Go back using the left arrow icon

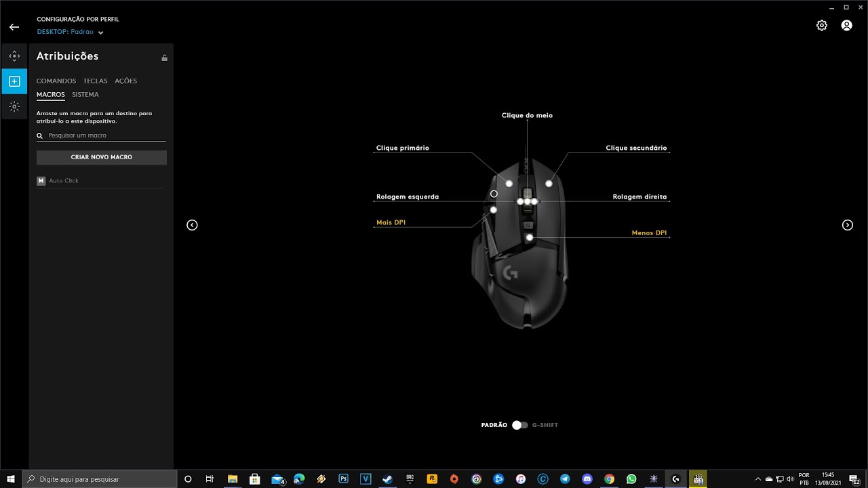[14, 27]
